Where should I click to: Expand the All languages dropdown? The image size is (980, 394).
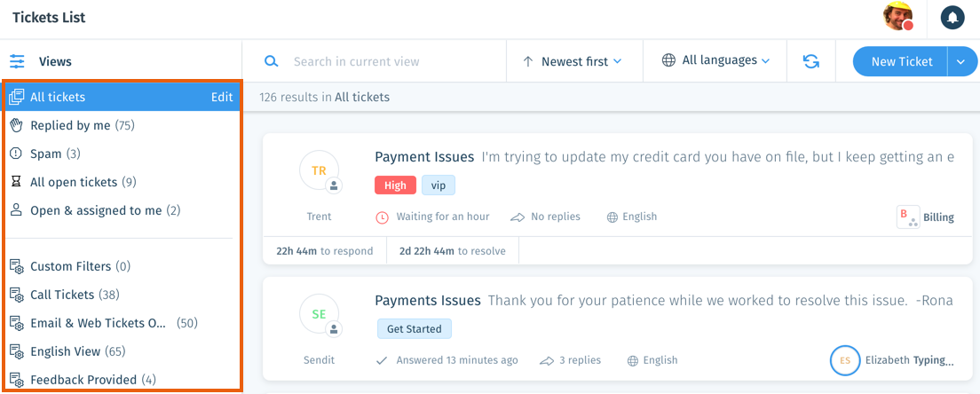pos(715,60)
